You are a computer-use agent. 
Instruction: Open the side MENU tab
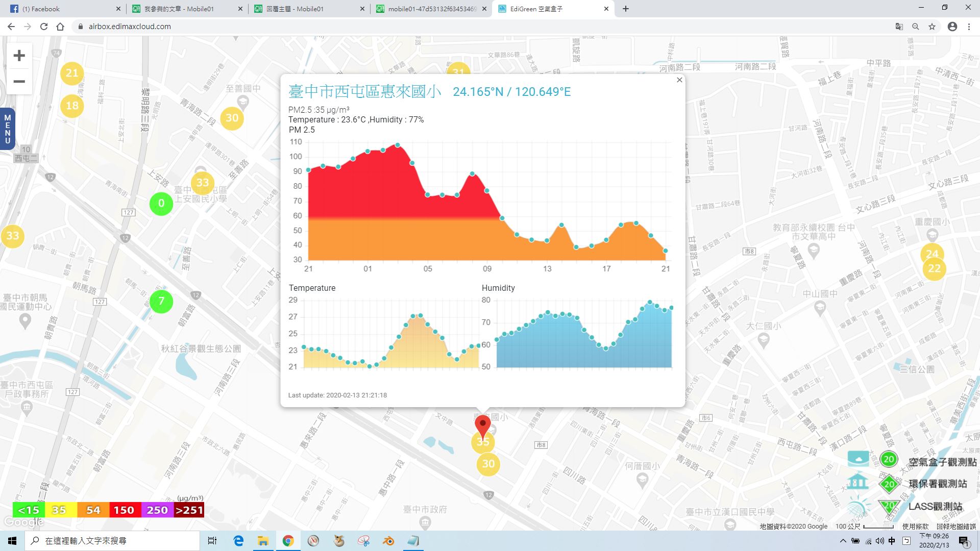(7, 129)
